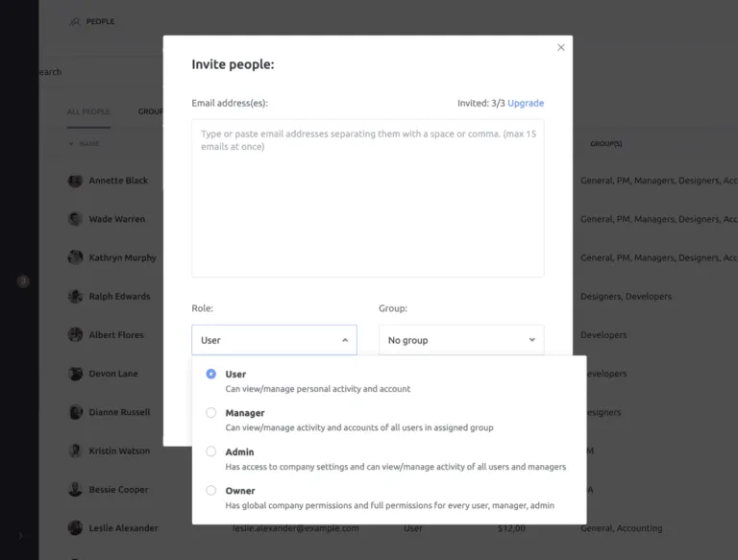The height and width of the screenshot is (560, 738).
Task: Select the Manager role radio button
Action: click(x=211, y=413)
